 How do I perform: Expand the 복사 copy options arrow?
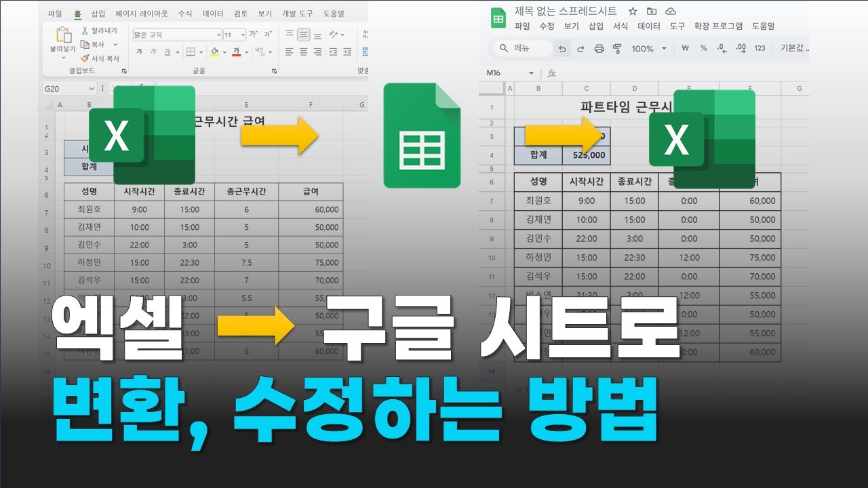pyautogui.click(x=115, y=45)
